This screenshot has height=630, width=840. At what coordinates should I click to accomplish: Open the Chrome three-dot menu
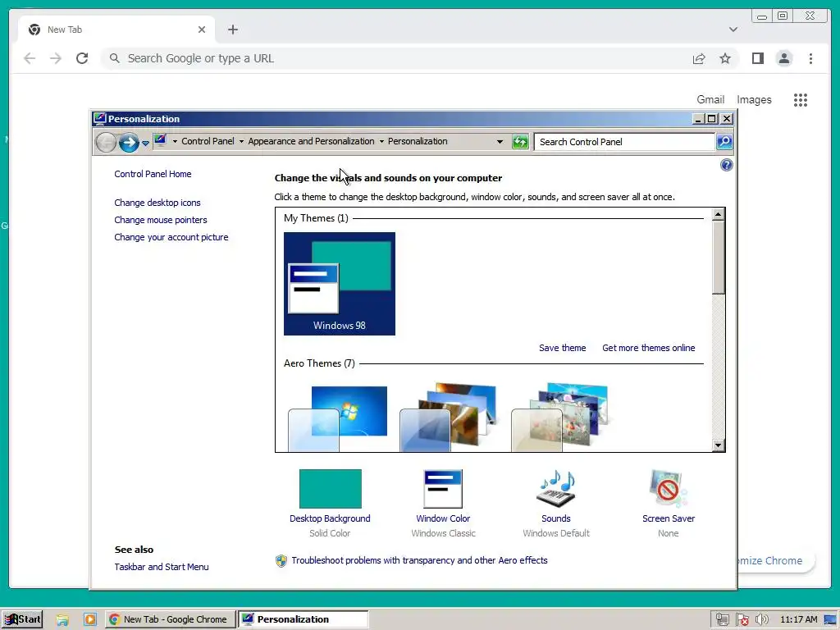(810, 58)
